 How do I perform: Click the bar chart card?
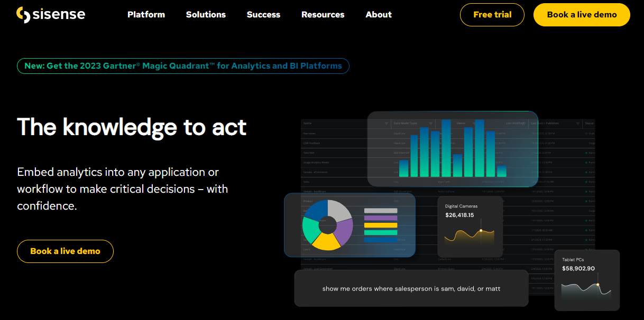453,148
